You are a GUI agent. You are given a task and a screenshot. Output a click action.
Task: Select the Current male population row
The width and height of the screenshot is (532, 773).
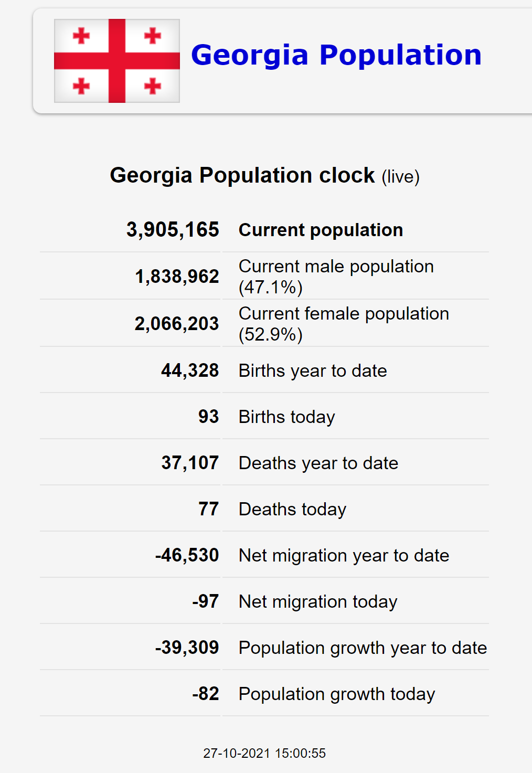(264, 277)
